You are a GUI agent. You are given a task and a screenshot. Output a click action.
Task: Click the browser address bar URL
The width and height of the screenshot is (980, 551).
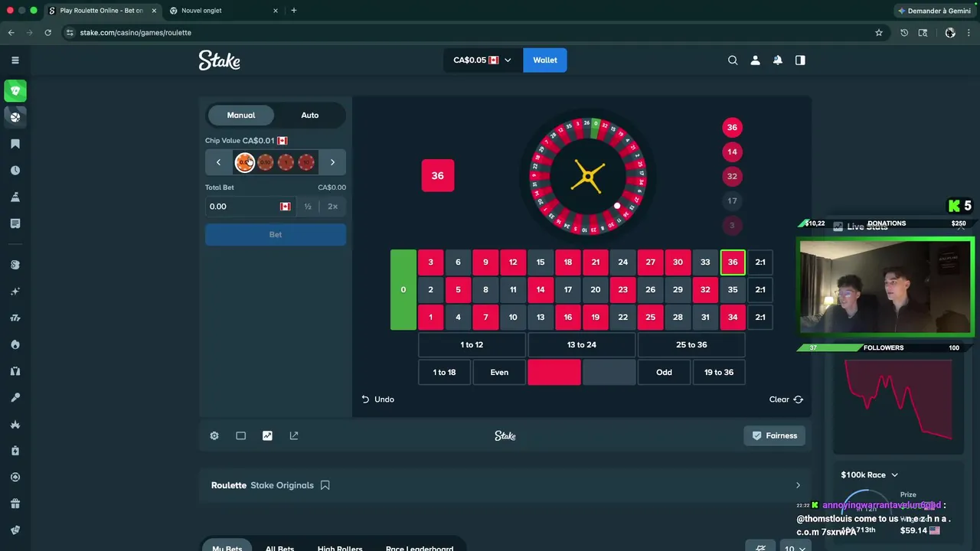point(136,32)
